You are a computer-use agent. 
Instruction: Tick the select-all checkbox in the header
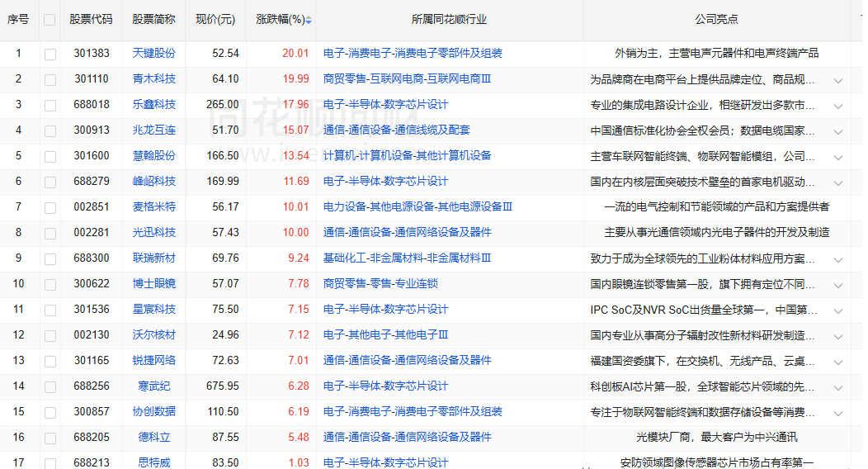[x=50, y=20]
